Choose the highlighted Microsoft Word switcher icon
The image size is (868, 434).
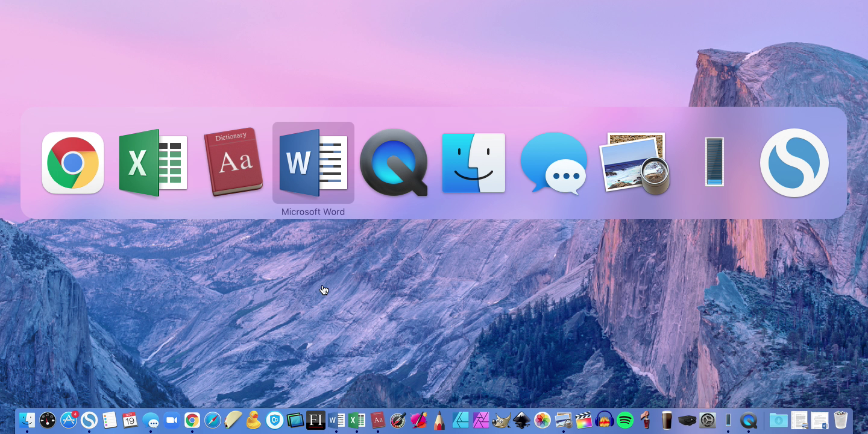313,163
